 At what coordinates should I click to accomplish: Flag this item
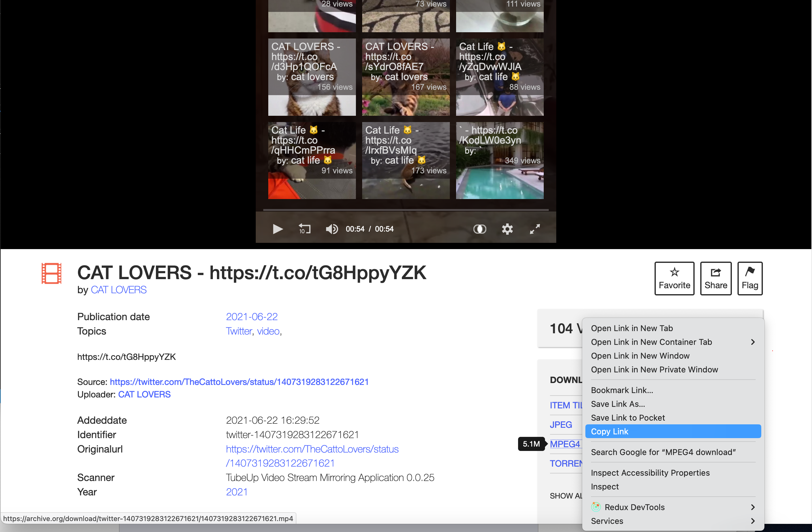(750, 278)
